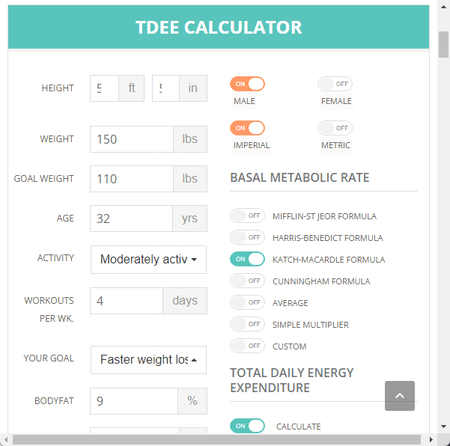Viewport: 450px width, 446px height.
Task: Click the Weight input field
Action: (132, 139)
